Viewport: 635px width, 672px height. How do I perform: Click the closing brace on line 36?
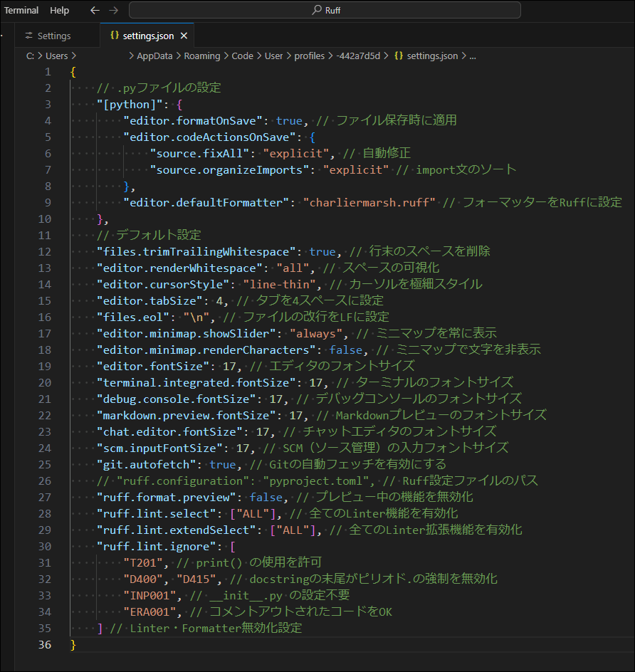[73, 645]
